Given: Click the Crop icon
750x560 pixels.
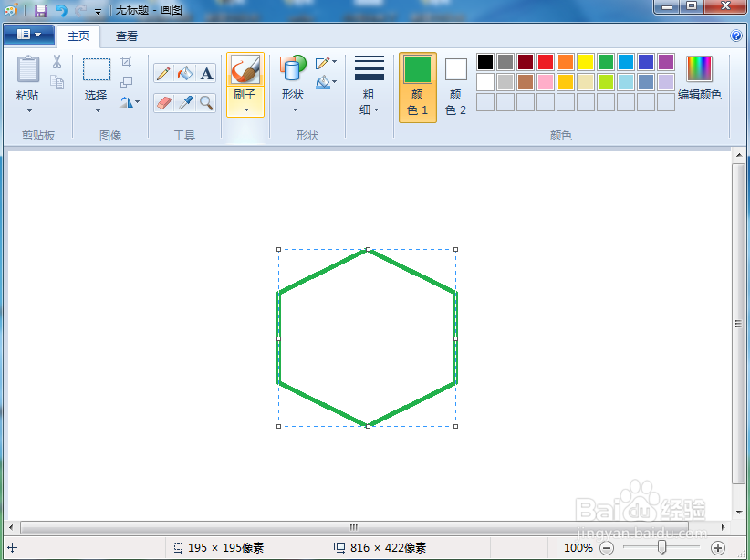Looking at the screenshot, I should tap(126, 62).
